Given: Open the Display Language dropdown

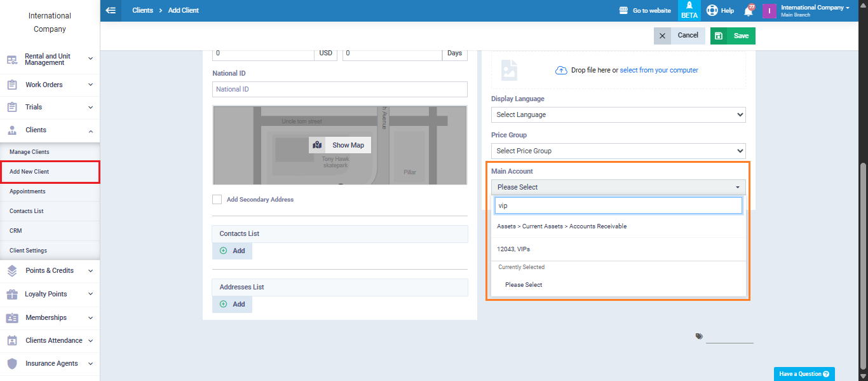Looking at the screenshot, I should [x=618, y=114].
